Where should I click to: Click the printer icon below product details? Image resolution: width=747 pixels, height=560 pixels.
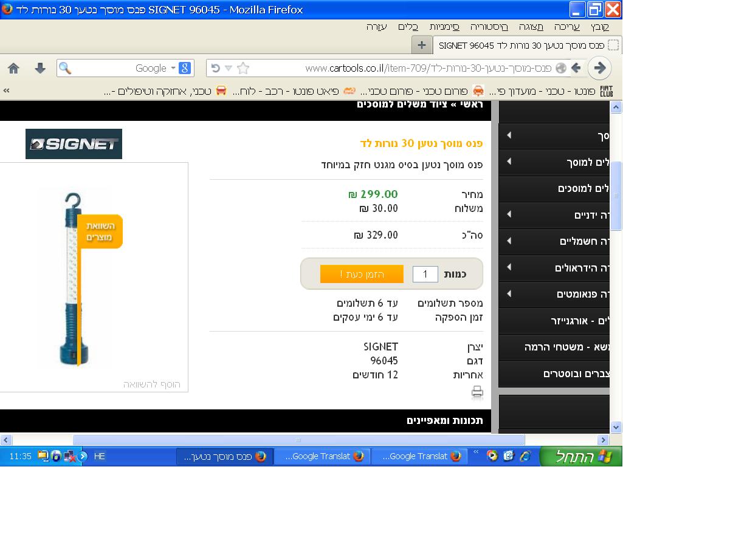477,392
